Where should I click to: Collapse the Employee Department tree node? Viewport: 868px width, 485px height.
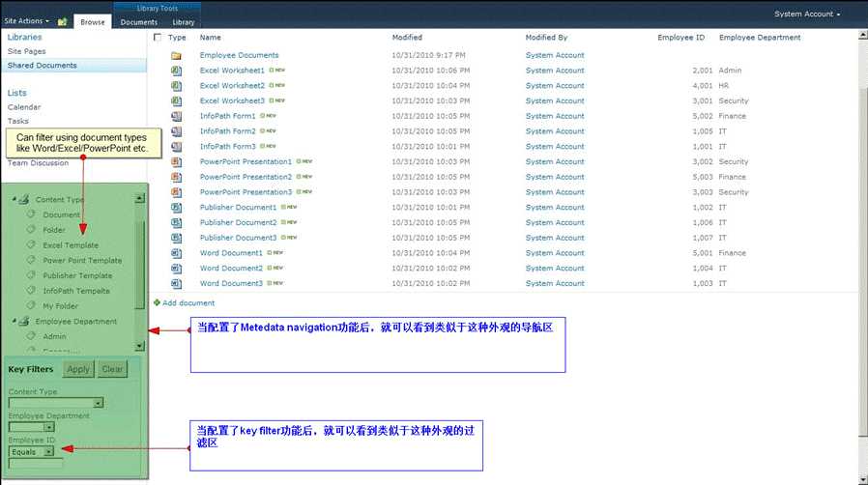pos(14,320)
